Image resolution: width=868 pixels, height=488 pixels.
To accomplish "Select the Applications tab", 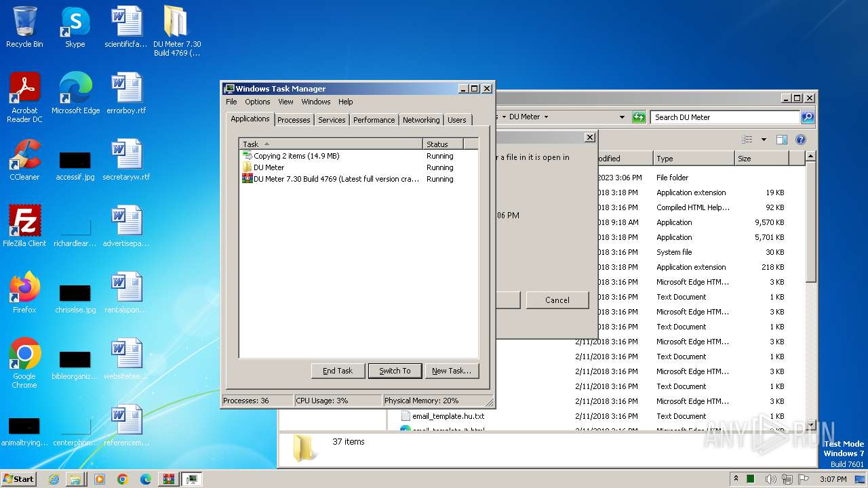I will coord(250,119).
